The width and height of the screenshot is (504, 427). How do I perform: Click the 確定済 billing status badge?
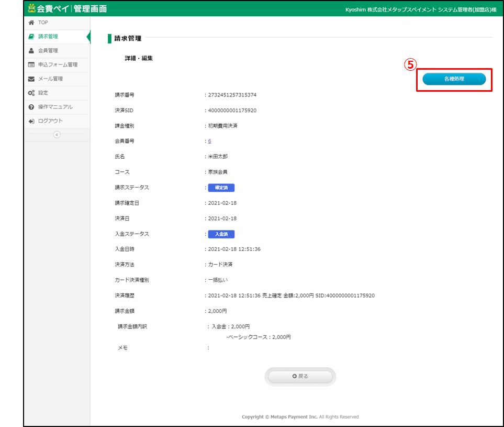[221, 188]
